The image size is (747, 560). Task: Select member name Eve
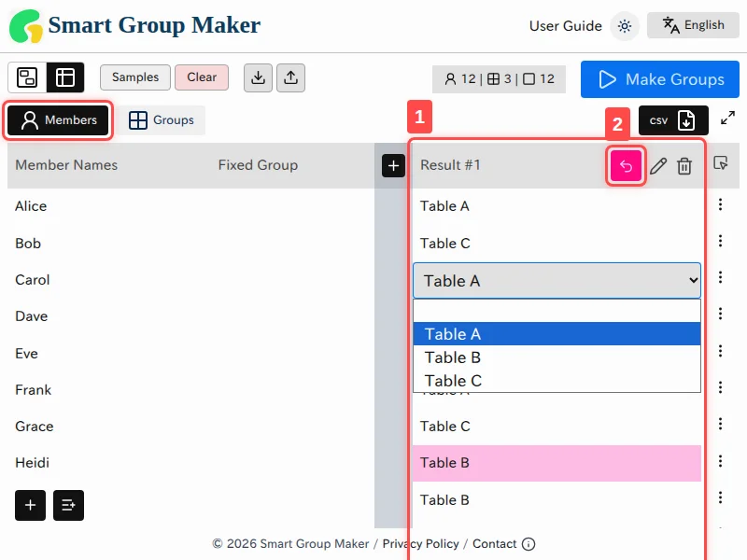coord(26,354)
